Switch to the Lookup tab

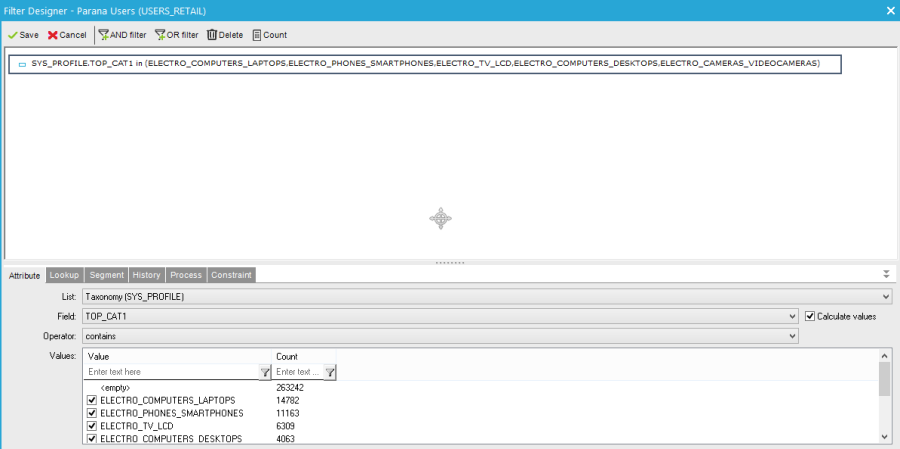64,275
